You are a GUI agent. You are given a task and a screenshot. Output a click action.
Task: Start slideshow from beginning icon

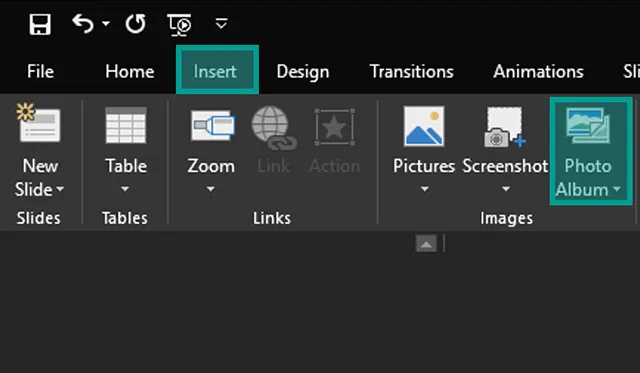tap(179, 24)
